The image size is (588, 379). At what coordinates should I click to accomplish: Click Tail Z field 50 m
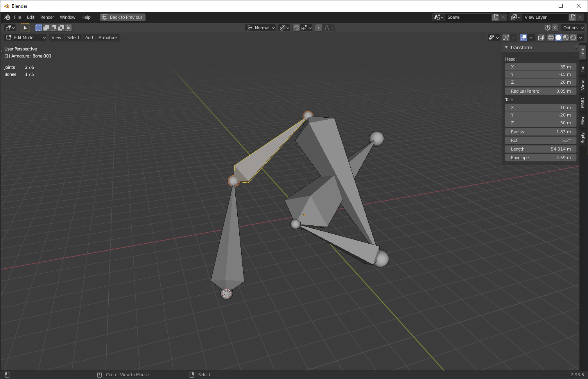point(541,123)
